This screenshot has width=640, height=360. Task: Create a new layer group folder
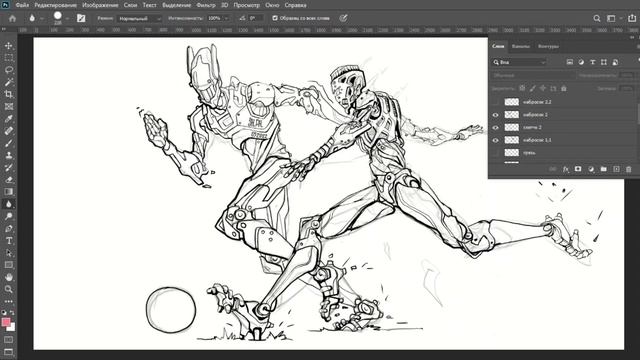[603, 169]
